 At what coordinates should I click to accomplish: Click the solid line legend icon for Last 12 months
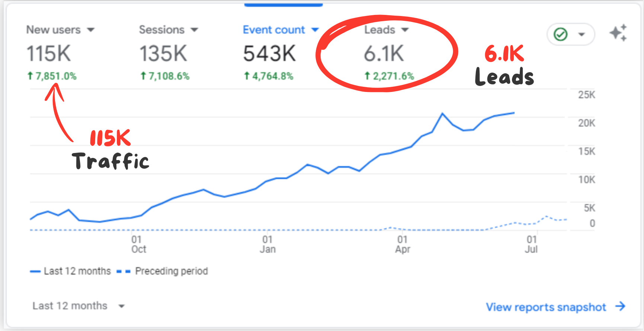pyautogui.click(x=35, y=271)
